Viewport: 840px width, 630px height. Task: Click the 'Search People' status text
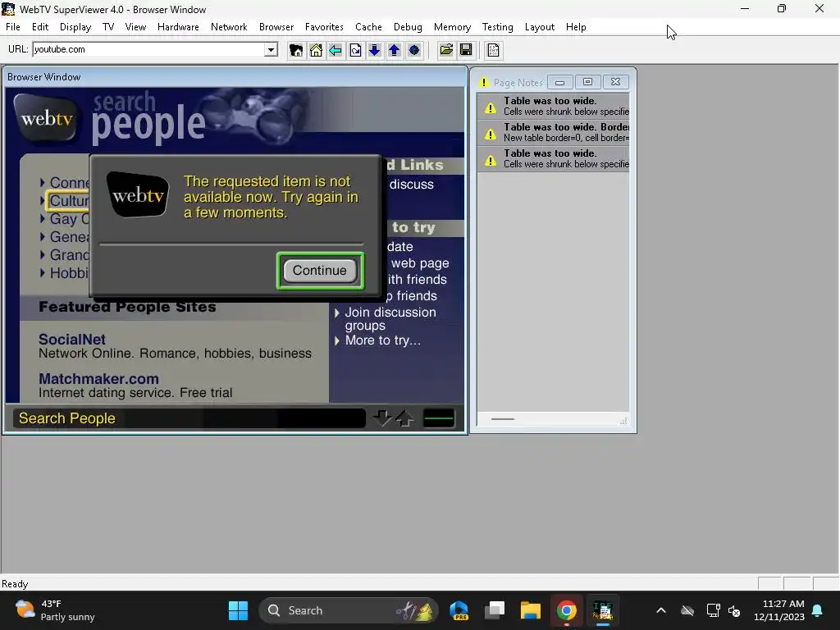pos(67,418)
